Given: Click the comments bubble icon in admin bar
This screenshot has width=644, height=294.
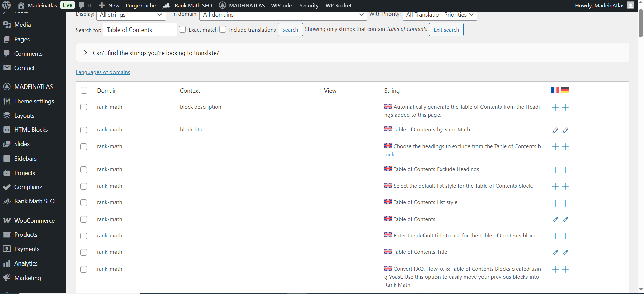Looking at the screenshot, I should (81, 5).
